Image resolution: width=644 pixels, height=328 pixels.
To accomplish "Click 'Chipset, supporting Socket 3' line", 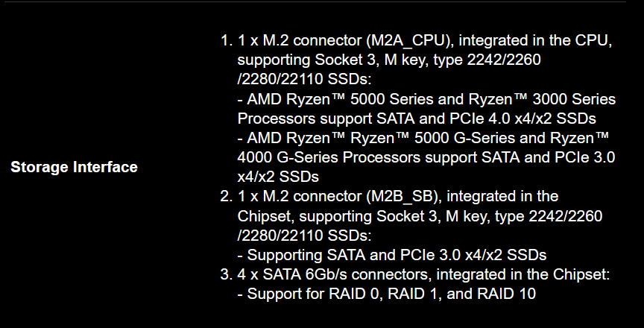I will click(420, 216).
